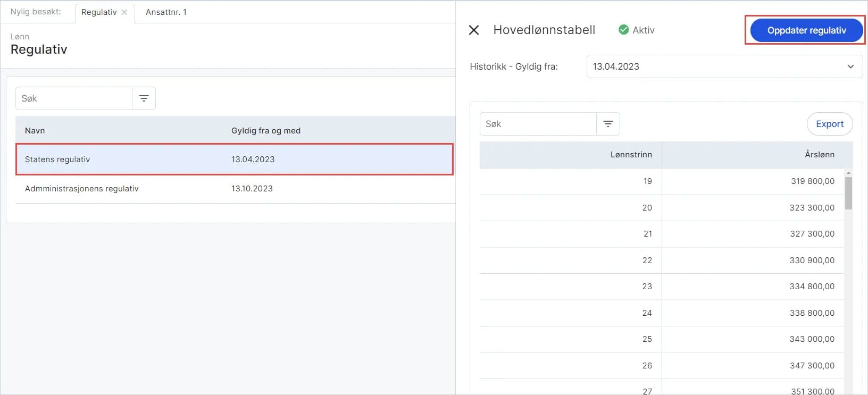
Task: Click the salary scrollbar up arrow
Action: (x=848, y=173)
